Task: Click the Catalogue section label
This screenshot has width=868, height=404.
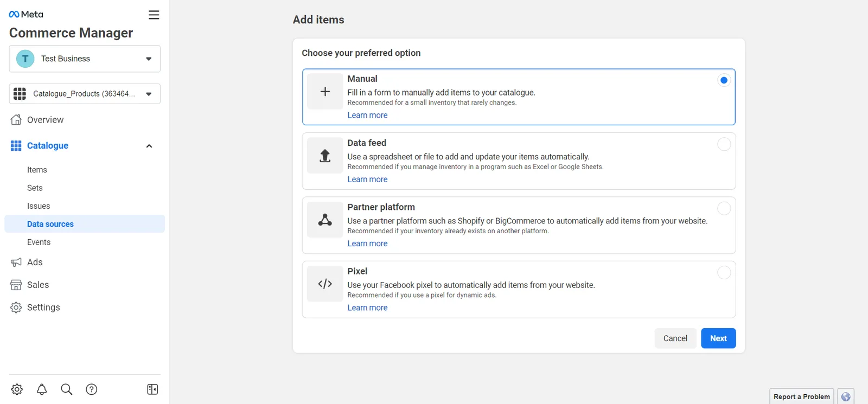Action: (48, 146)
